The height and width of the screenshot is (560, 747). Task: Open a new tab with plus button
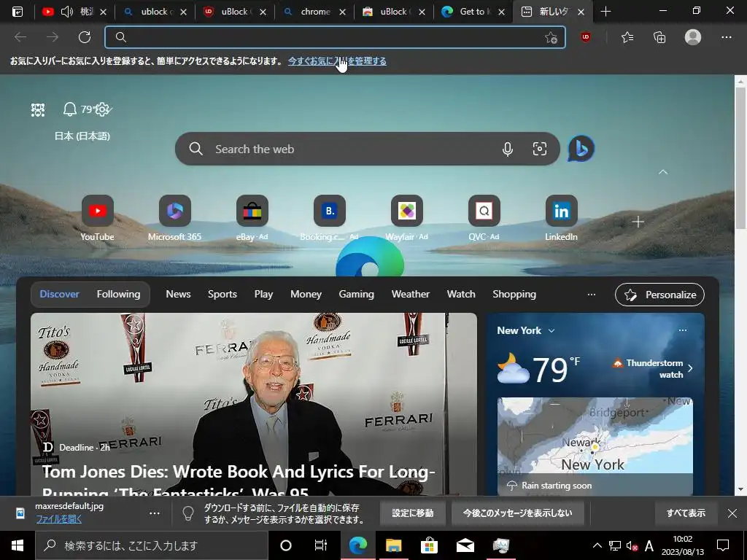[605, 12]
